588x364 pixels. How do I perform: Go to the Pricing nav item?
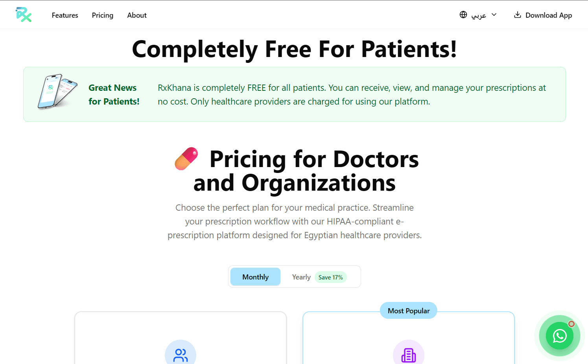(x=103, y=15)
